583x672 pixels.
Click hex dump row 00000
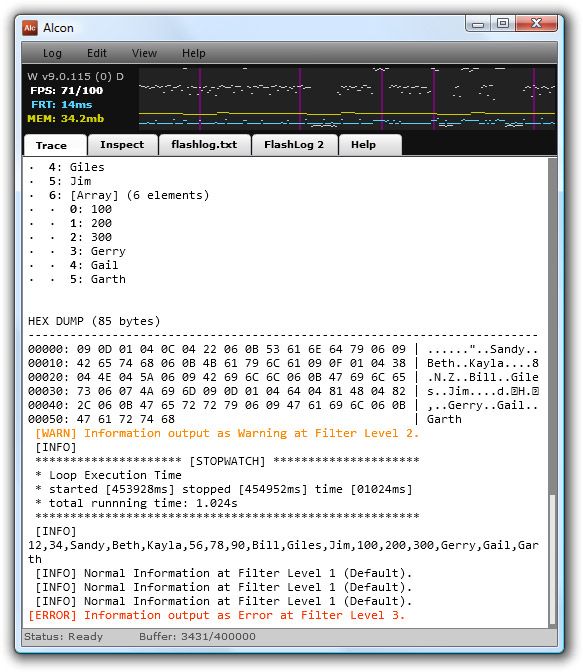(x=283, y=349)
